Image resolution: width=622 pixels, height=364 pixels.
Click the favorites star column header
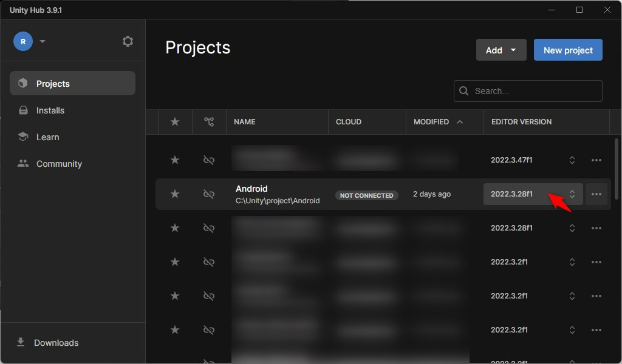click(175, 122)
